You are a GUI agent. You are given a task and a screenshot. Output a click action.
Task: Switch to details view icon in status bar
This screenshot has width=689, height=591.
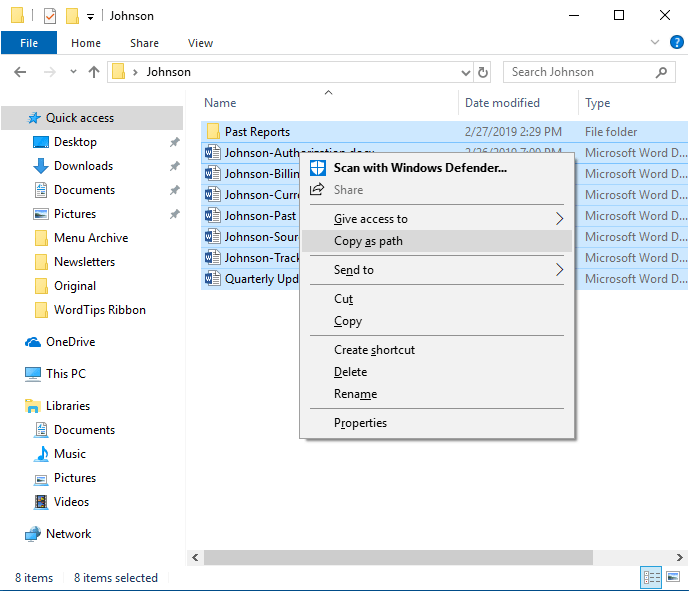tap(651, 576)
